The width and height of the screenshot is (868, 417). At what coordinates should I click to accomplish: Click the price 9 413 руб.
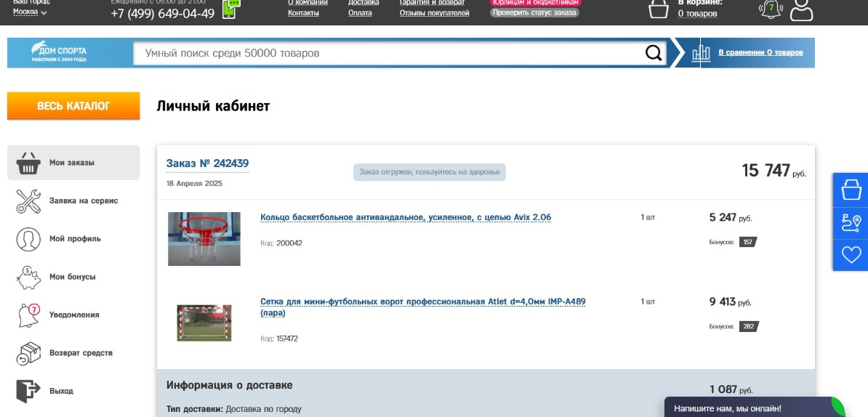(x=731, y=301)
